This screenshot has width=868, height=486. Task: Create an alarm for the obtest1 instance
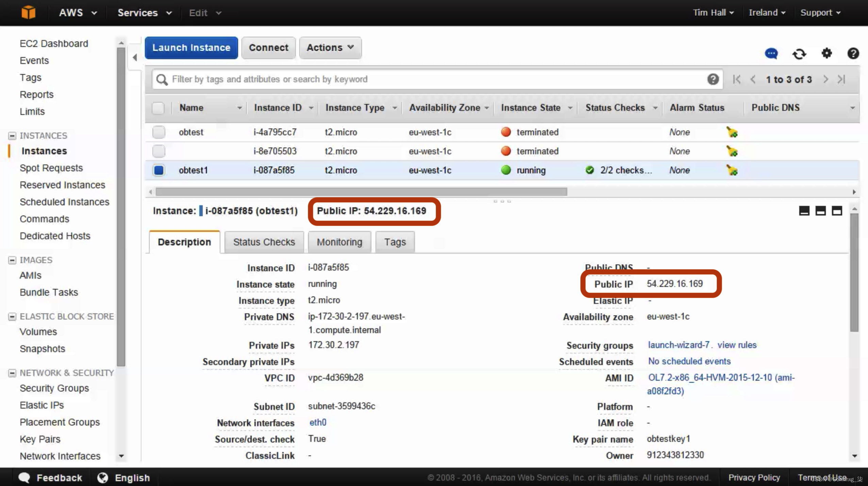tap(732, 170)
